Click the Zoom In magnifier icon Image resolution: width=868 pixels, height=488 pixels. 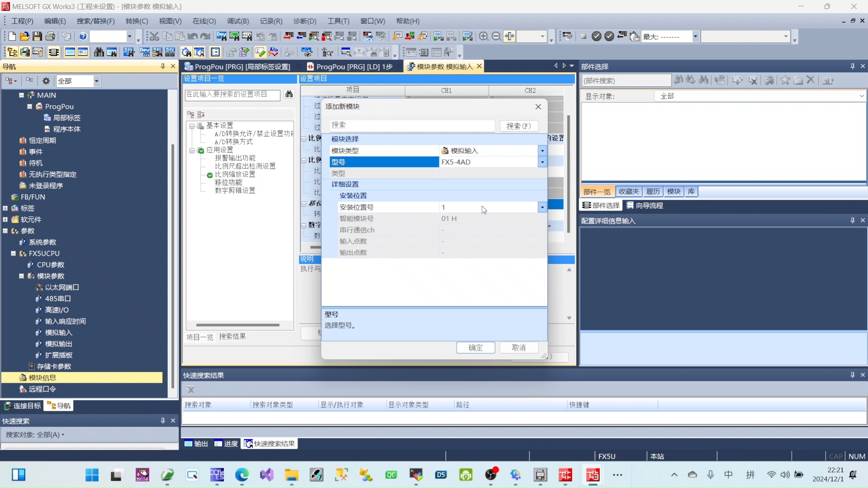(483, 36)
